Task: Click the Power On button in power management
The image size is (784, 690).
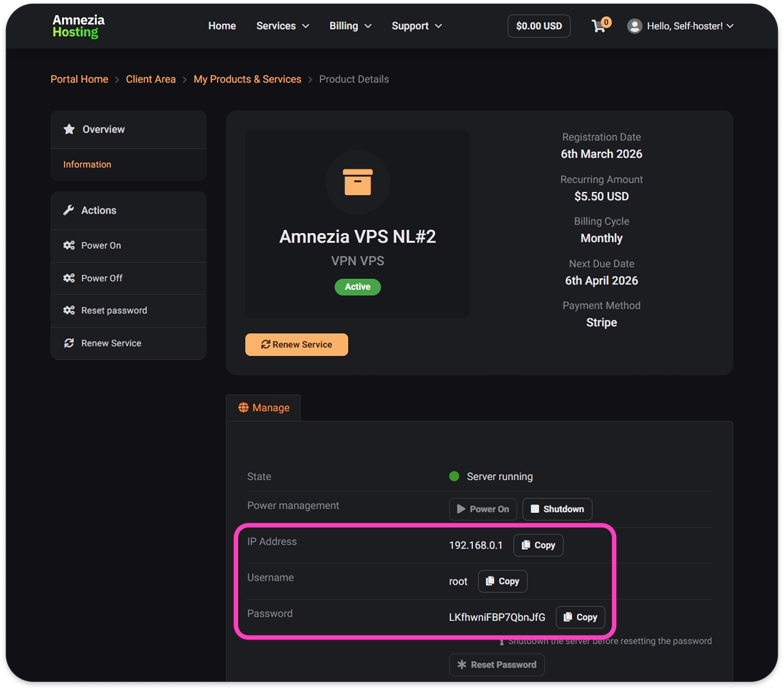Action: tap(483, 509)
